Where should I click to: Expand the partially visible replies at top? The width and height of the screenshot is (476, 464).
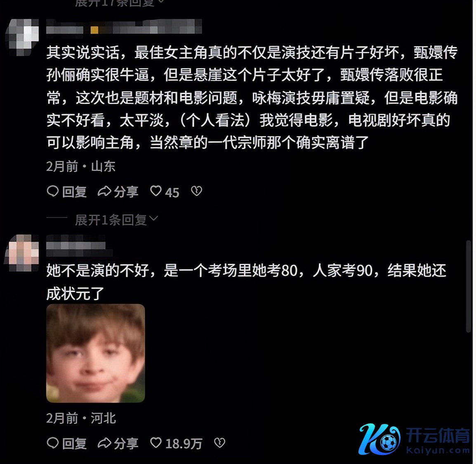pyautogui.click(x=115, y=3)
